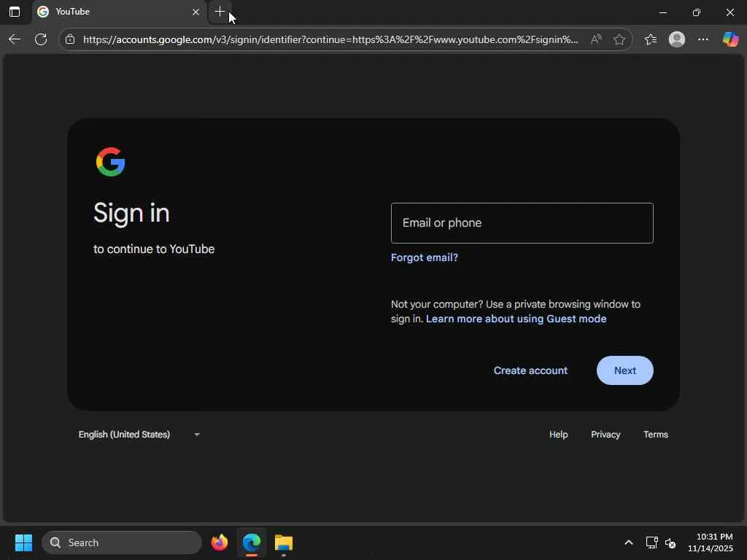Open Learn more about using Guest mode
Viewport: 747px width, 560px height.
[x=516, y=319]
